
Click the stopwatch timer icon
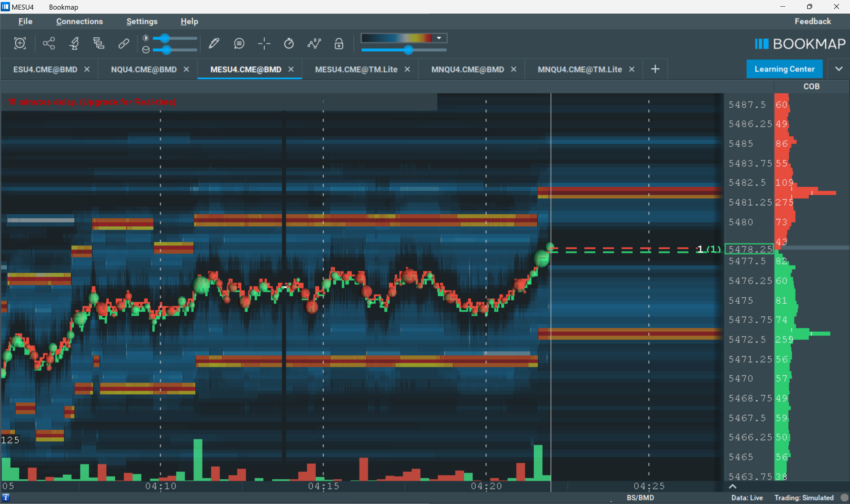[289, 43]
